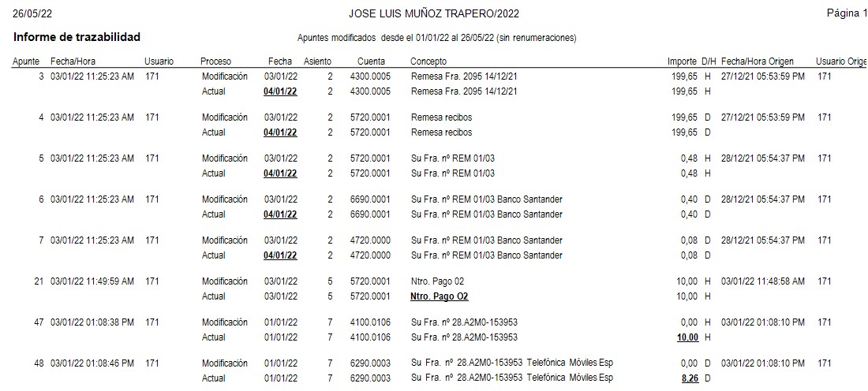Click underlined date 04/01/22 for apunte 3

click(280, 91)
